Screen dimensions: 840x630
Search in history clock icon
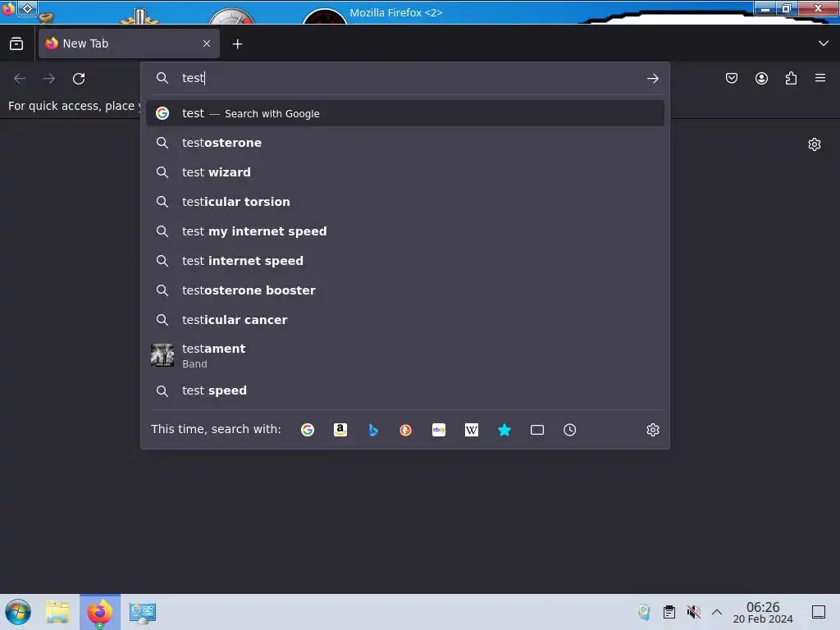570,430
